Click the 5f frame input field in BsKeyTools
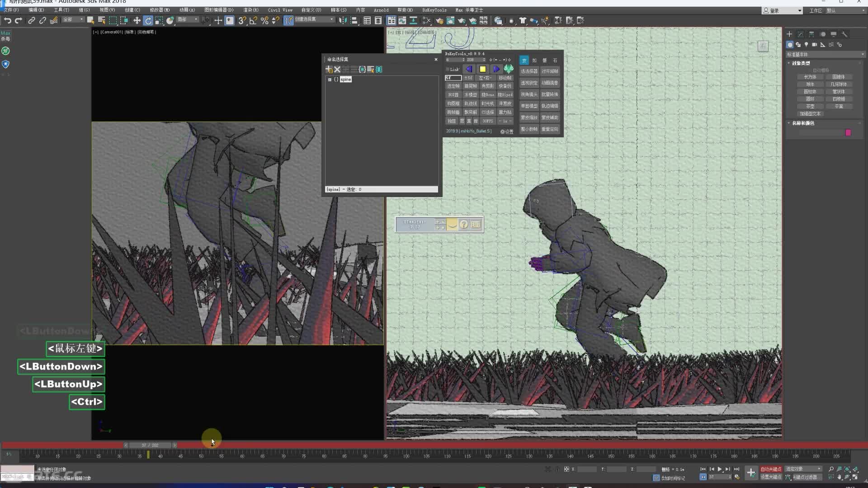This screenshot has width=868, height=488. (453, 78)
